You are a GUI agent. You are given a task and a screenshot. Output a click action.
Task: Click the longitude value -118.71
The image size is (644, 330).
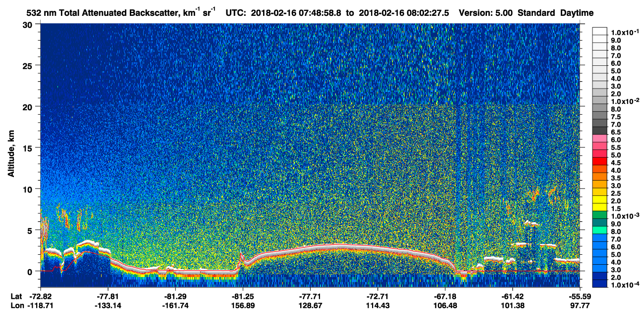41,306
